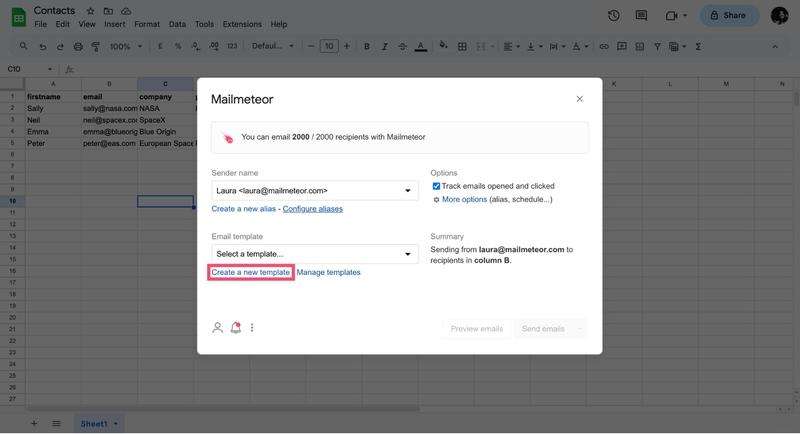Open the fill color picker

click(x=443, y=46)
